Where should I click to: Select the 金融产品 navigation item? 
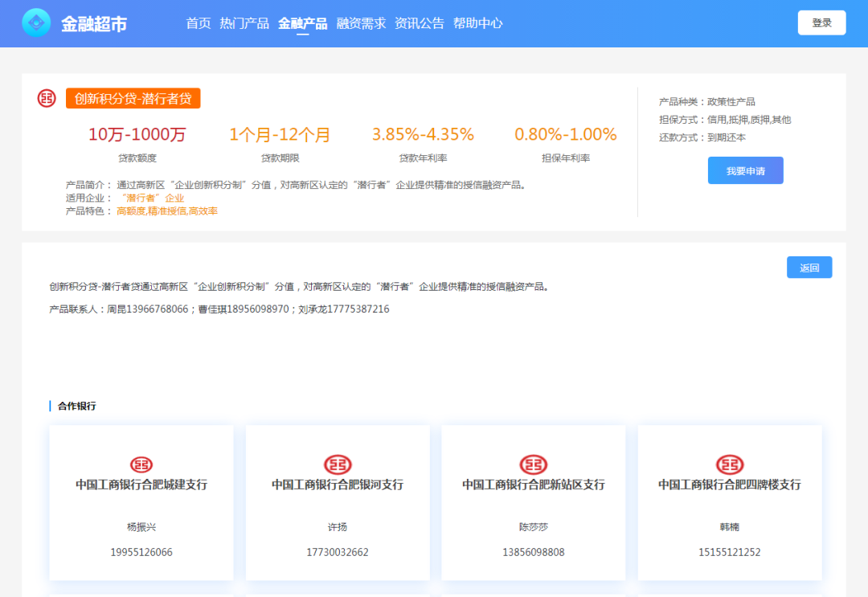point(302,23)
